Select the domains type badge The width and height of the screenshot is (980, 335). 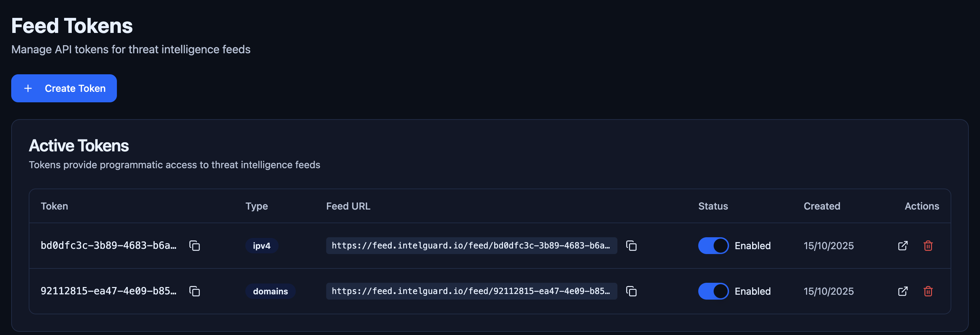pyautogui.click(x=271, y=291)
